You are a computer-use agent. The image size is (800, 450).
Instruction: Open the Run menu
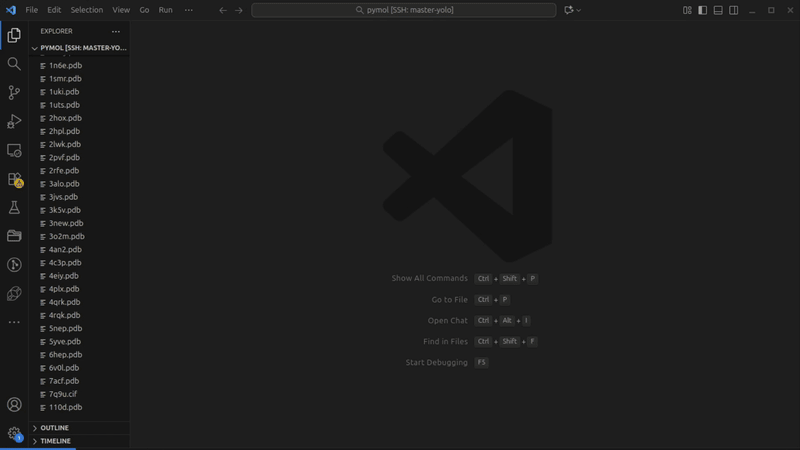click(x=166, y=10)
